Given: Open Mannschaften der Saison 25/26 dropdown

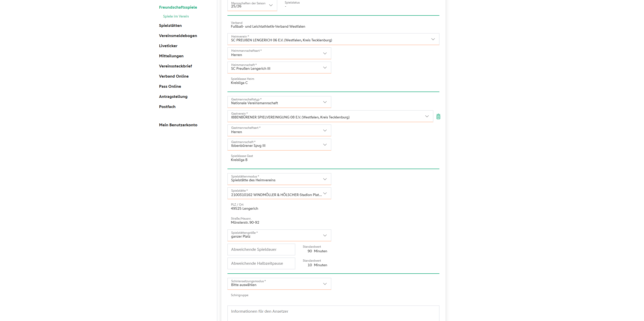Looking at the screenshot, I should 252,5.
